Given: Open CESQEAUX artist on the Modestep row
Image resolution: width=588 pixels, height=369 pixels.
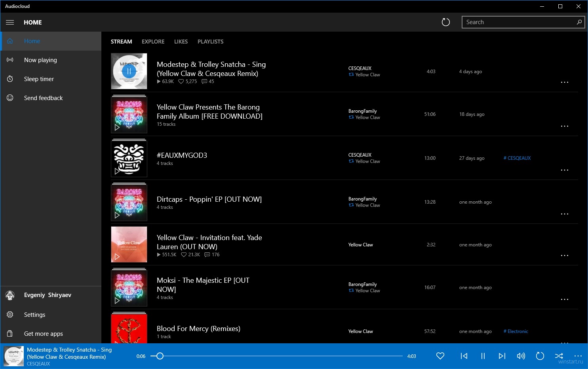Looking at the screenshot, I should [x=360, y=68].
